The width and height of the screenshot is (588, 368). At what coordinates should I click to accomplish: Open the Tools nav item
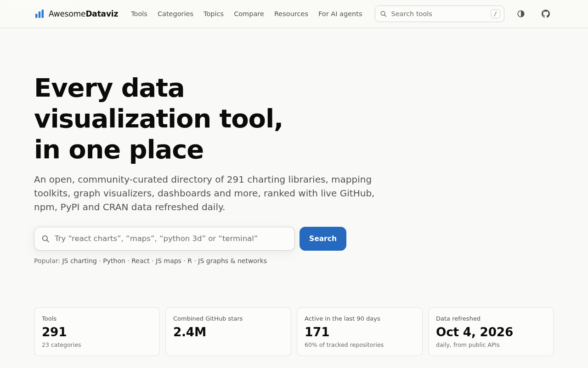139,14
